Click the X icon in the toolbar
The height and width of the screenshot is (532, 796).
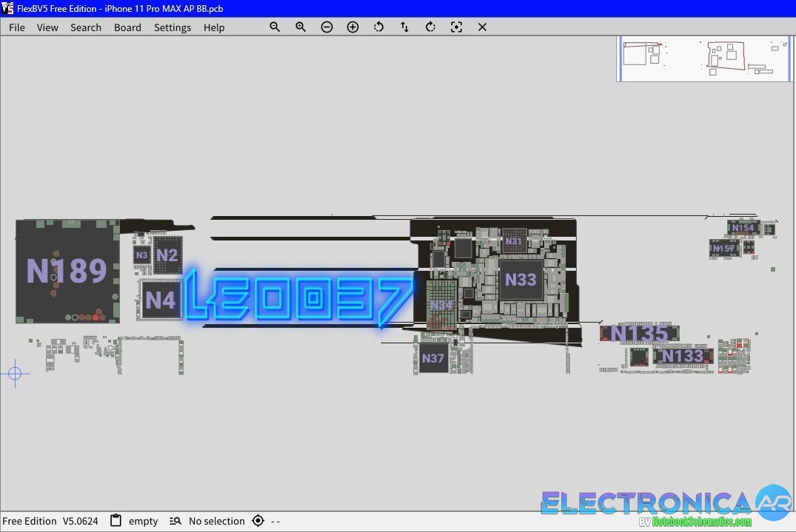tap(482, 27)
